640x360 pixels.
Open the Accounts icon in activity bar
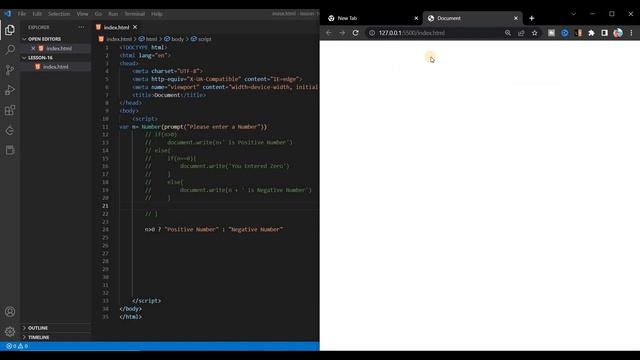point(10,312)
